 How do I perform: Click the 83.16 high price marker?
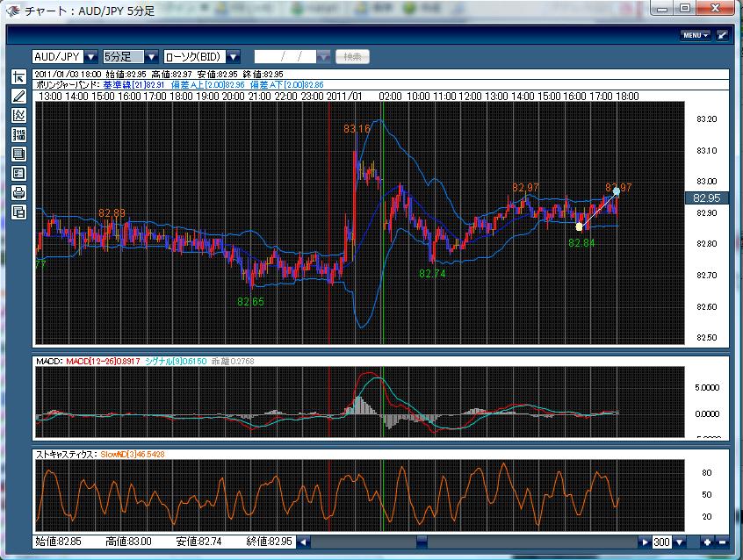(x=357, y=129)
